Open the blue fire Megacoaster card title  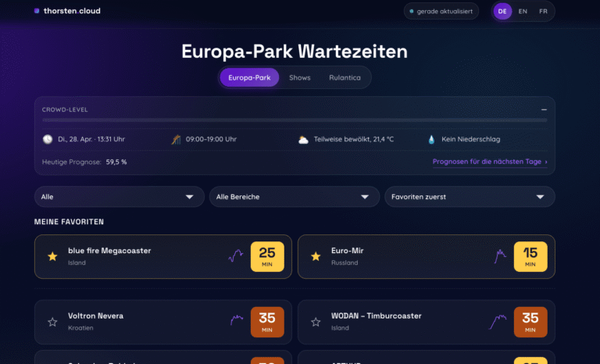click(x=109, y=251)
